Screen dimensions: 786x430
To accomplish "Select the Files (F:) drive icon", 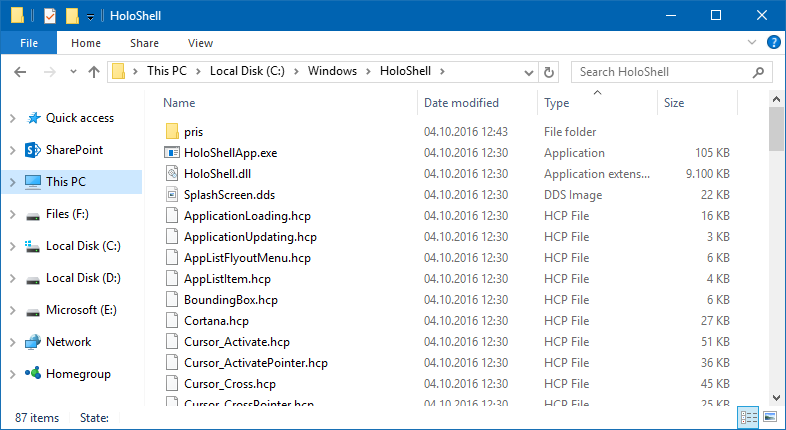I will (33, 216).
